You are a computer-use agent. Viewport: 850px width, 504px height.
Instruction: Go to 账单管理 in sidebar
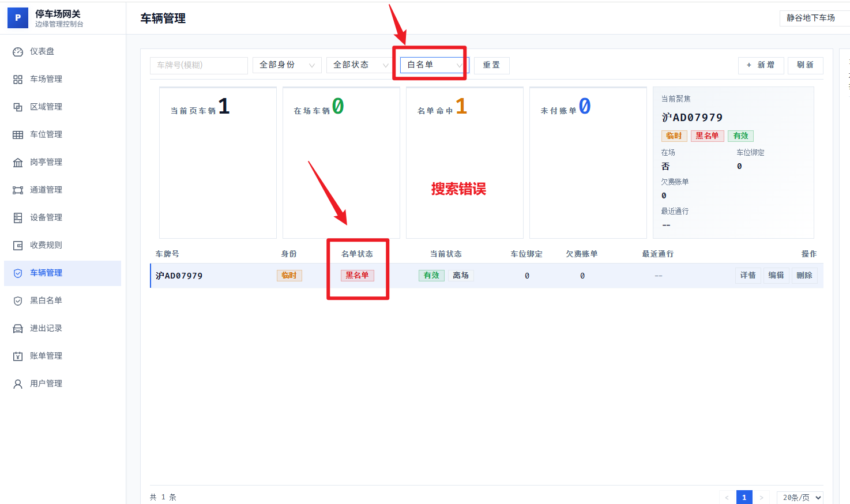click(x=46, y=356)
